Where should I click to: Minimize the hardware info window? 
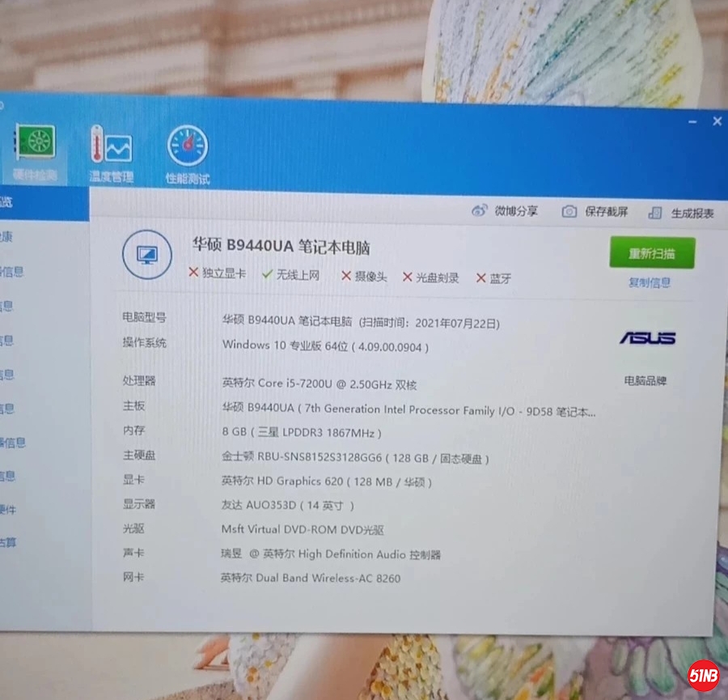692,121
